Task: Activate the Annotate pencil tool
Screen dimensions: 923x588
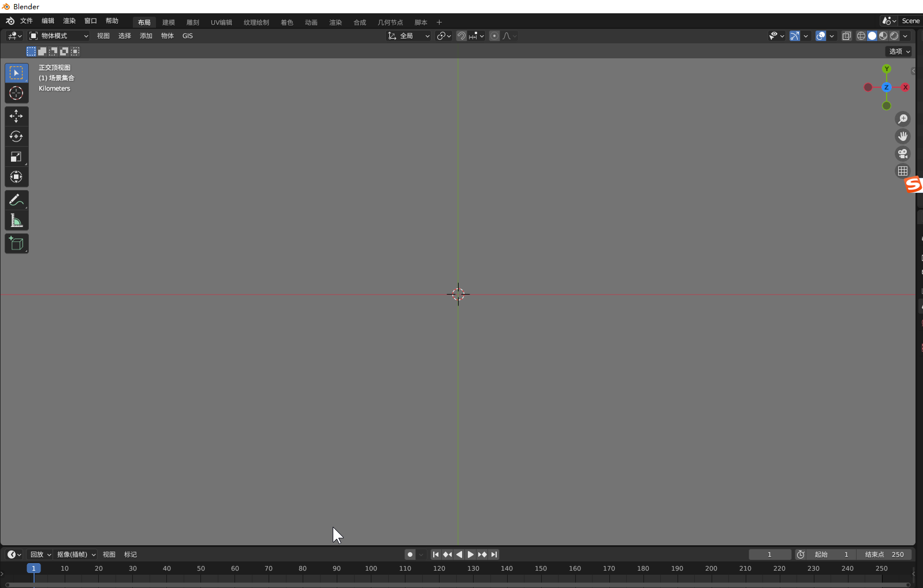Action: coord(16,200)
